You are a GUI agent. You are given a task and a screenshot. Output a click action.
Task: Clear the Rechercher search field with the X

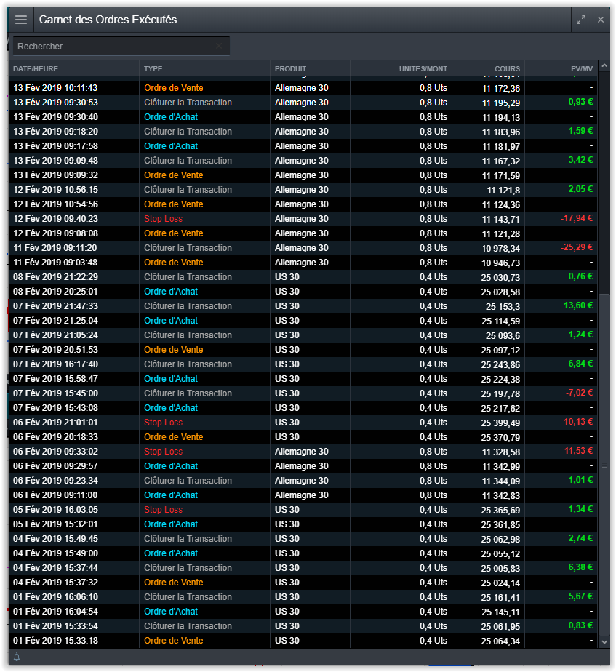tap(219, 46)
